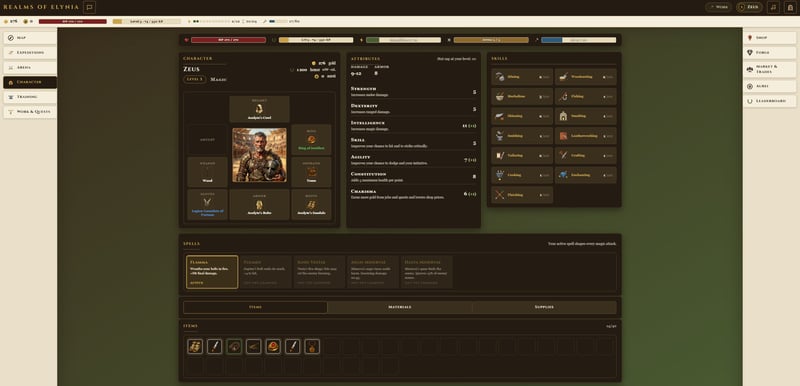
Task: Select the Skinning knife icon
Action: 499,116
